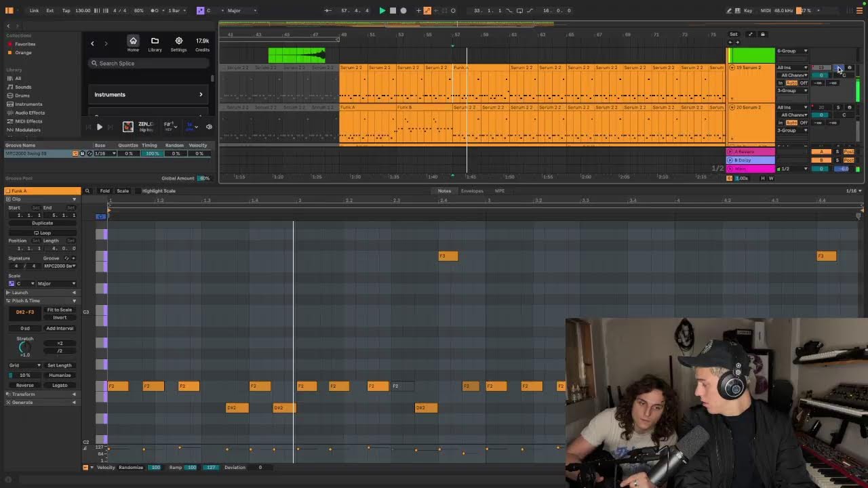This screenshot has height=488, width=868.
Task: Solo the 19 Serum 2 track
Action: (839, 68)
